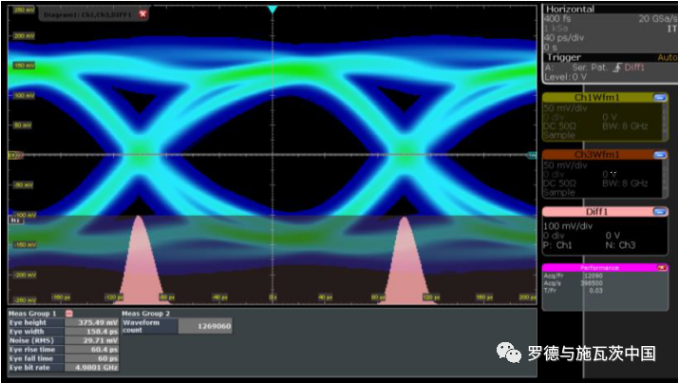Close the Performance info box
The width and height of the screenshot is (679, 383).
pos(662,268)
